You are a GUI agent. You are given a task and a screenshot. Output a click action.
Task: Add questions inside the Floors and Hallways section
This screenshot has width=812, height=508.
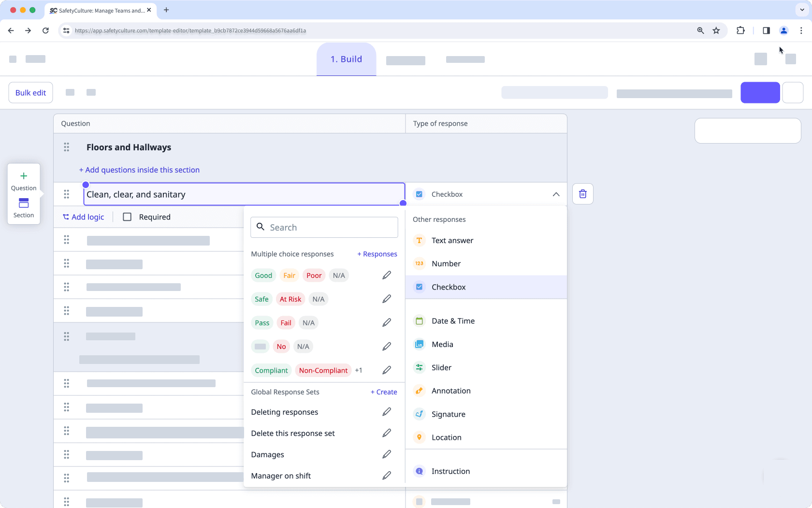click(139, 170)
